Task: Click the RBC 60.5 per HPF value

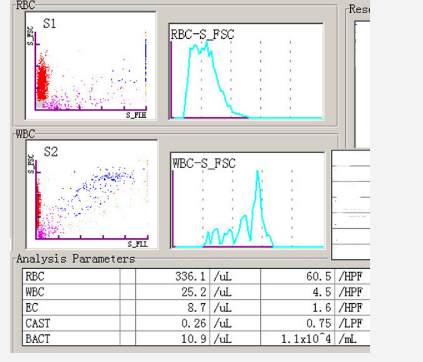Action: click(x=319, y=276)
